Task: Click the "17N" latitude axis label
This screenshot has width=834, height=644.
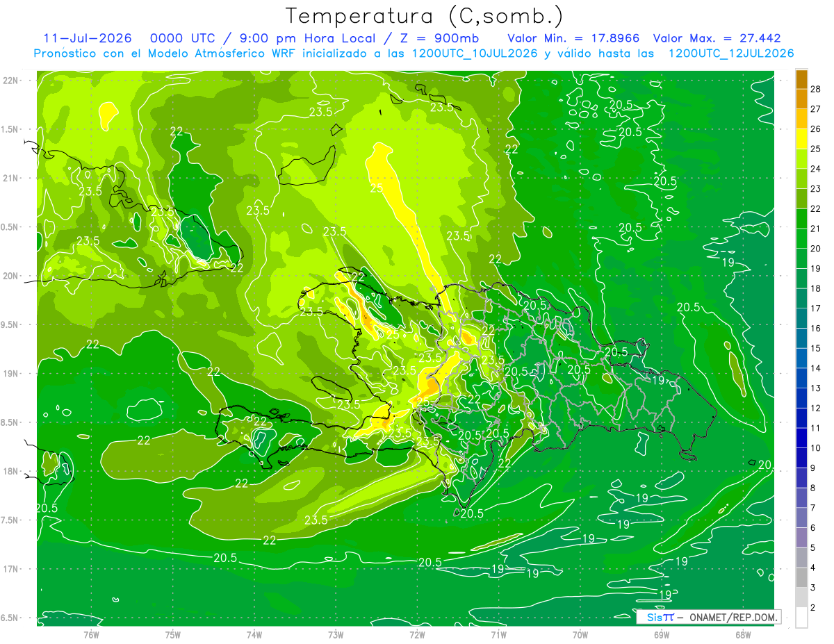Action: click(x=10, y=569)
